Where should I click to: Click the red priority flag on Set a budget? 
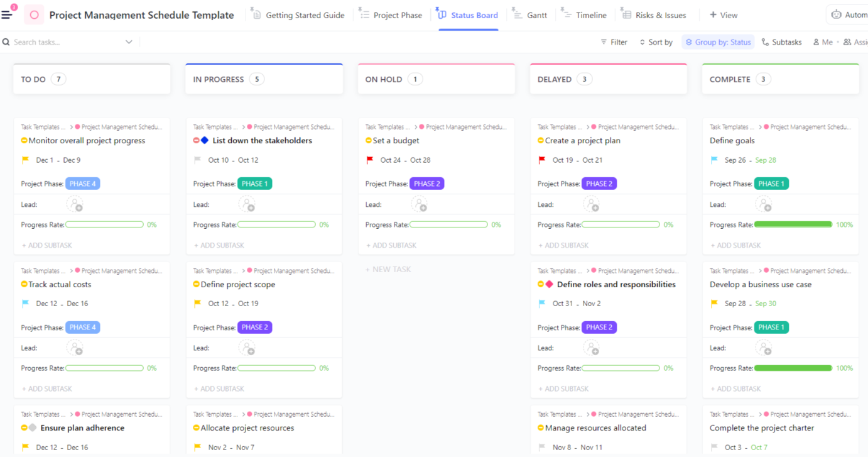coord(371,160)
